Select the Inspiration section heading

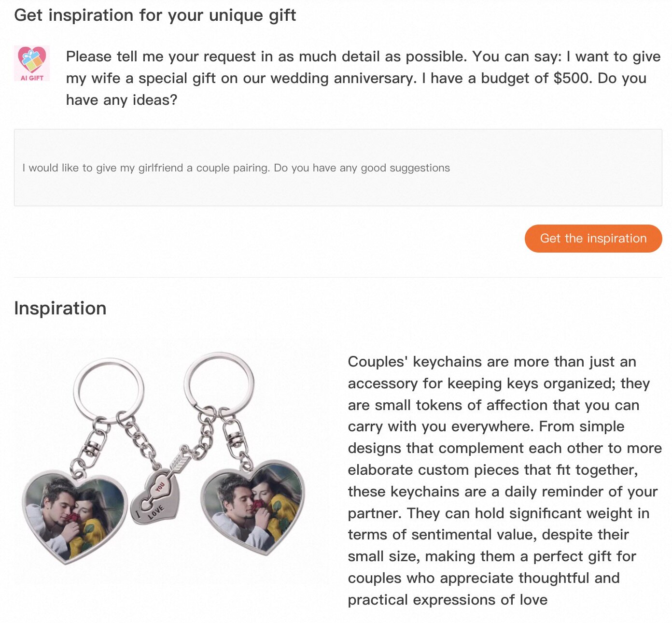pyautogui.click(x=60, y=308)
